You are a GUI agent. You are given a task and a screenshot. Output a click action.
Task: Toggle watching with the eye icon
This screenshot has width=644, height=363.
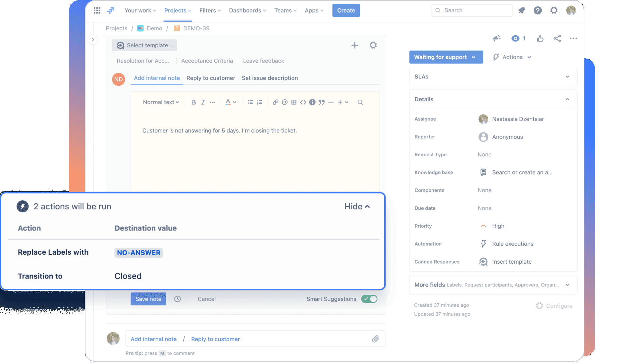(516, 38)
